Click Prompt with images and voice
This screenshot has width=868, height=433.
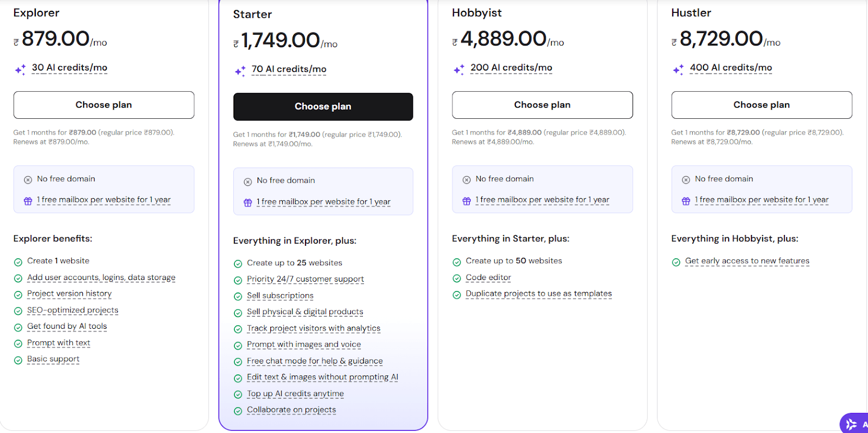click(x=304, y=345)
